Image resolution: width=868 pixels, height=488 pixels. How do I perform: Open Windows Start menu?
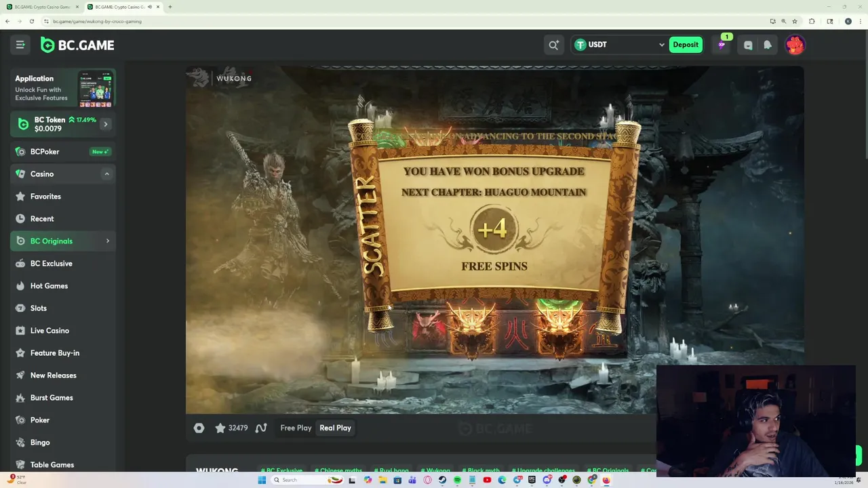(x=262, y=480)
